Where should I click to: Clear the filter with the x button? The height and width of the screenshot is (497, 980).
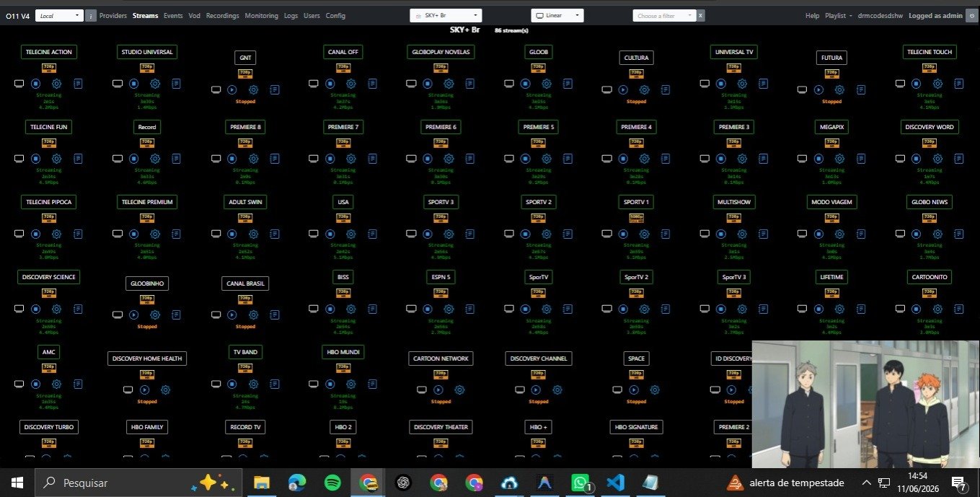click(x=701, y=15)
